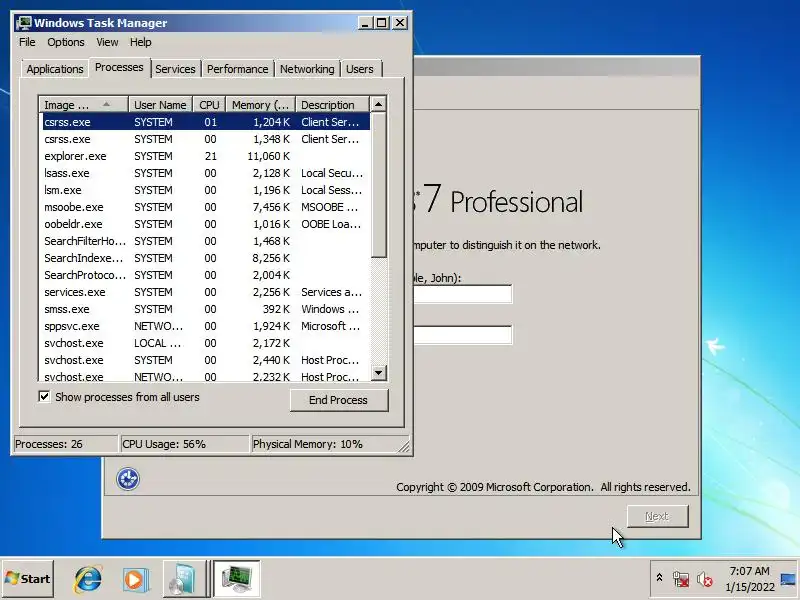Select the msoobe.exe process
Image resolution: width=800 pixels, height=600 pixels.
(206, 207)
